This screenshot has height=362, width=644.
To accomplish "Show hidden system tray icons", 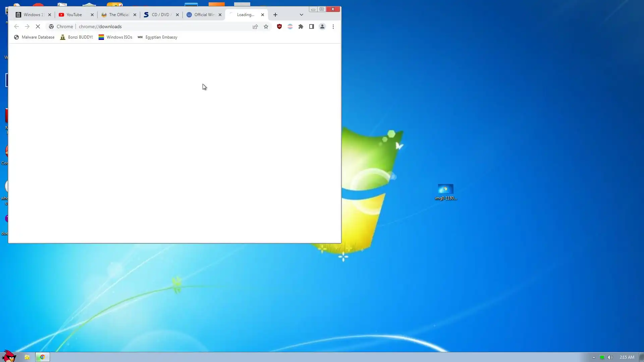I will click(594, 357).
